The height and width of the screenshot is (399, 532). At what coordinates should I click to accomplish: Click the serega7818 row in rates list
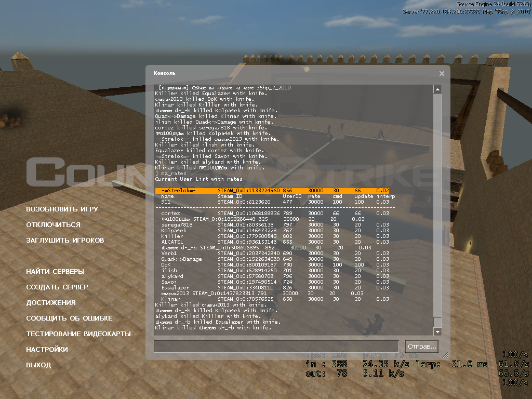tap(275, 225)
